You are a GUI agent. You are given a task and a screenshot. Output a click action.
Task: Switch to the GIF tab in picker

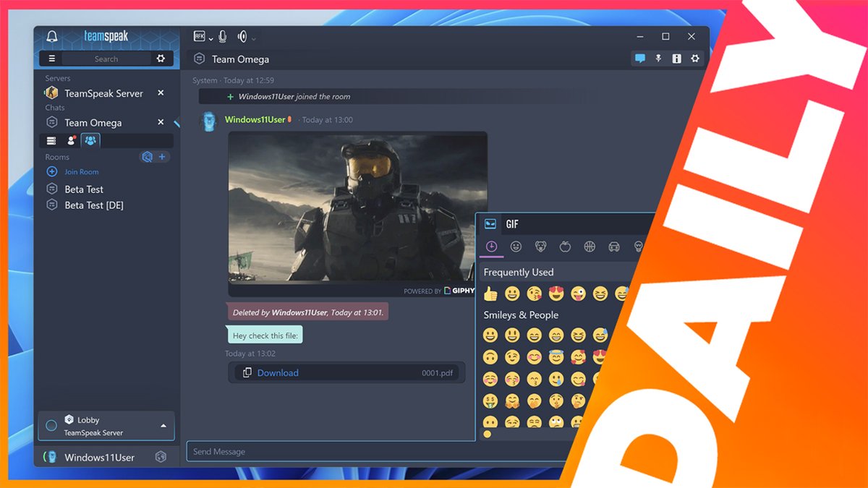click(512, 224)
